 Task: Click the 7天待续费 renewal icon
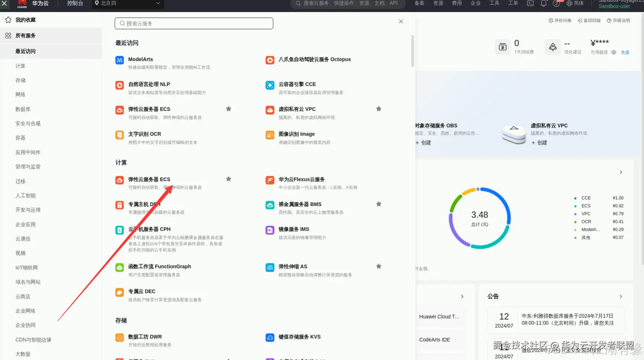pos(503,47)
